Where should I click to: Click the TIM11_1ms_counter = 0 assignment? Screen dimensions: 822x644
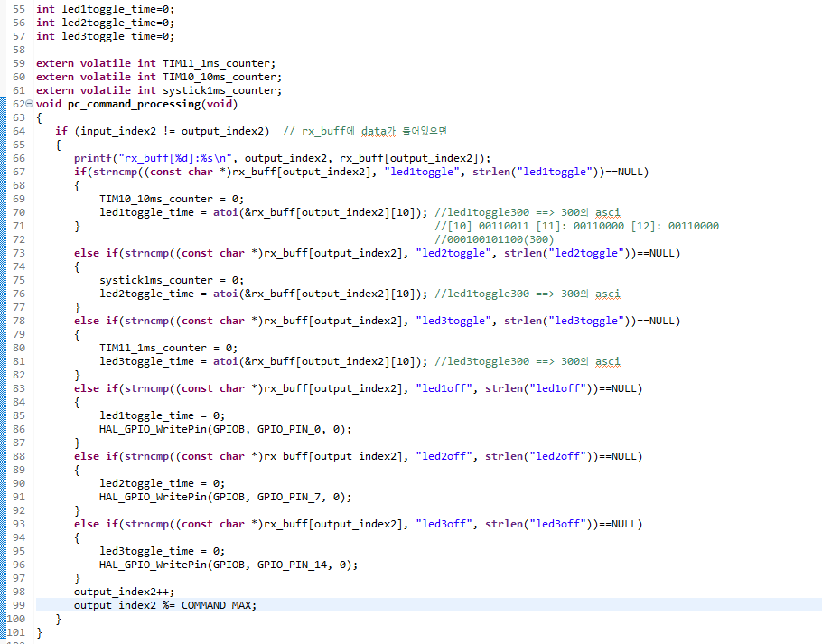(x=168, y=348)
